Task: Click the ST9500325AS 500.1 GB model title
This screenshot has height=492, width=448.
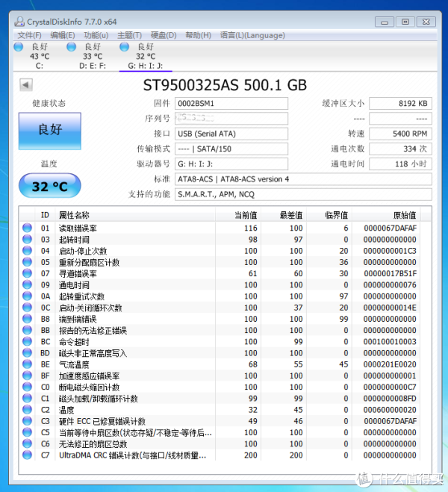Action: (x=225, y=85)
